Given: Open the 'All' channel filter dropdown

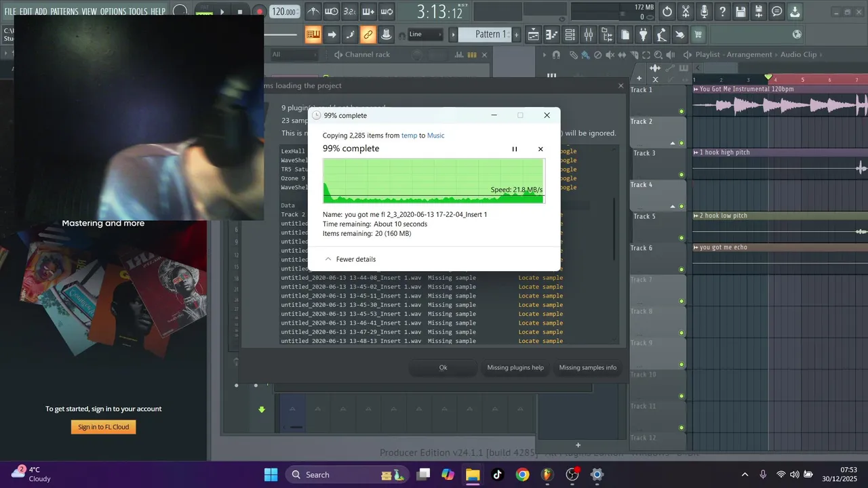Looking at the screenshot, I should (296, 55).
